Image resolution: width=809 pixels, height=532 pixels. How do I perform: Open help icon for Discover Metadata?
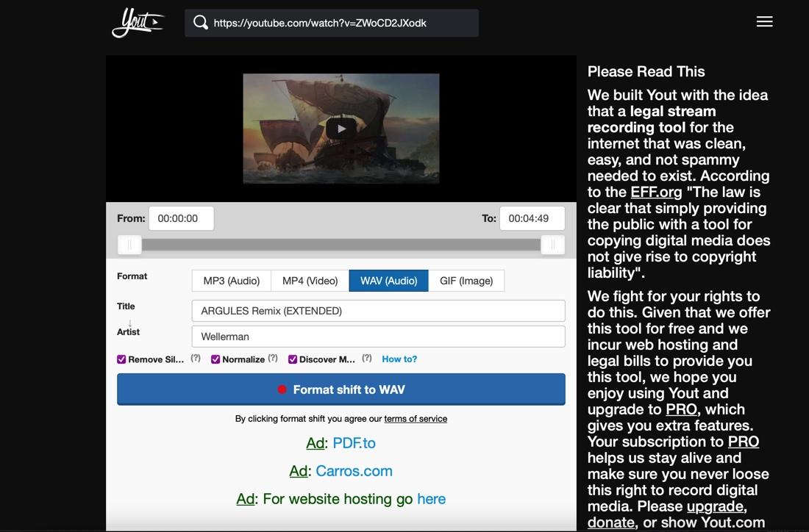(367, 358)
